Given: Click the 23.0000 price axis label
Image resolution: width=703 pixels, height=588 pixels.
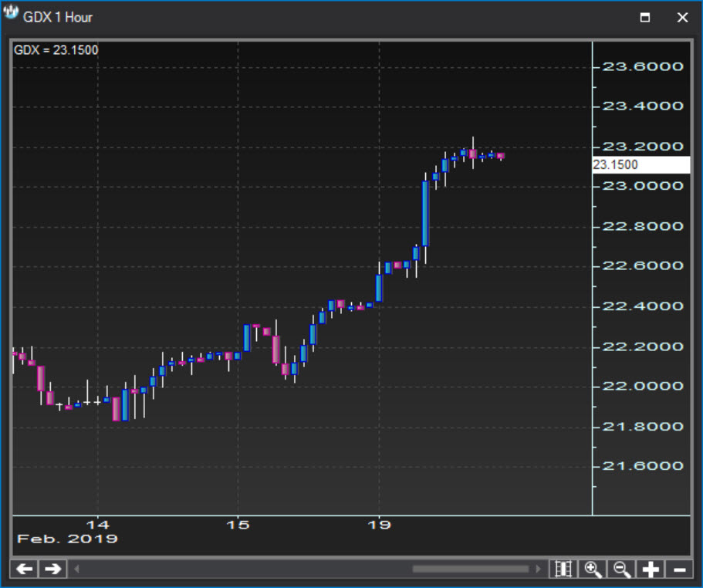Looking at the screenshot, I should [x=643, y=186].
